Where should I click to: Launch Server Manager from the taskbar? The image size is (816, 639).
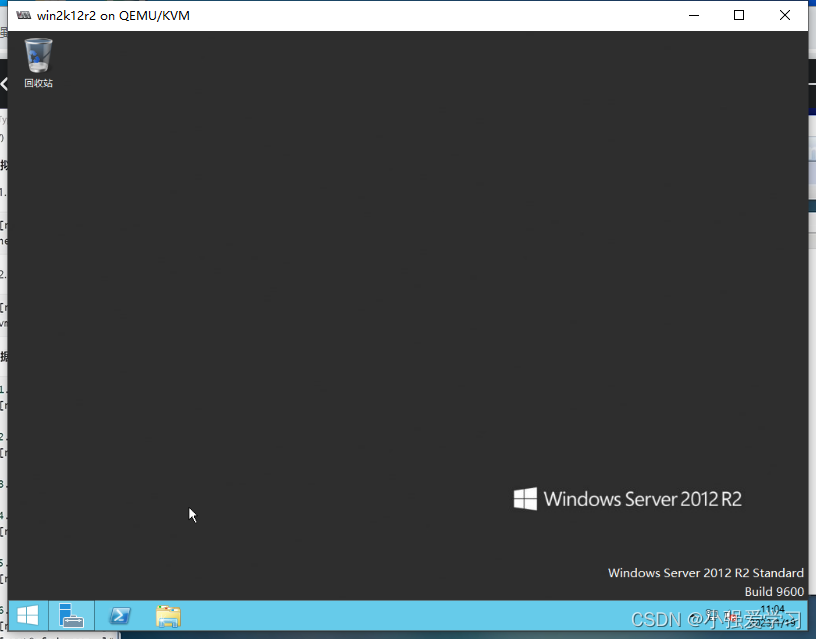tap(72, 615)
